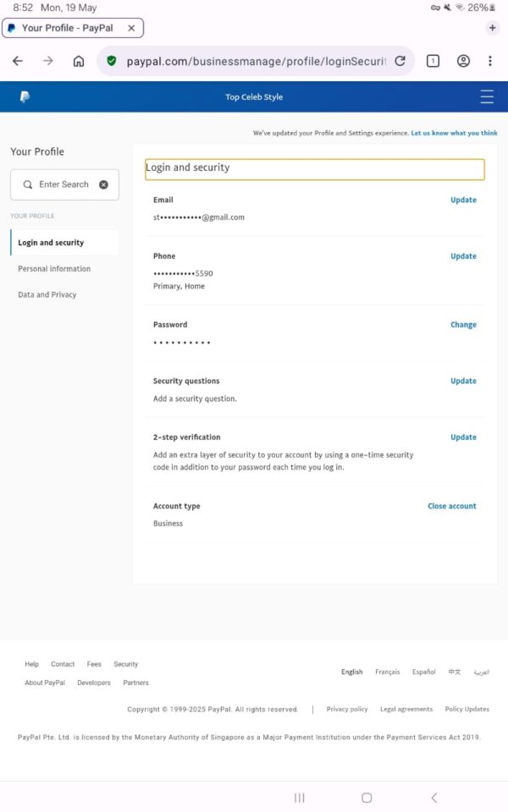Update the email address
Image resolution: width=508 pixels, height=812 pixels.
coord(463,200)
